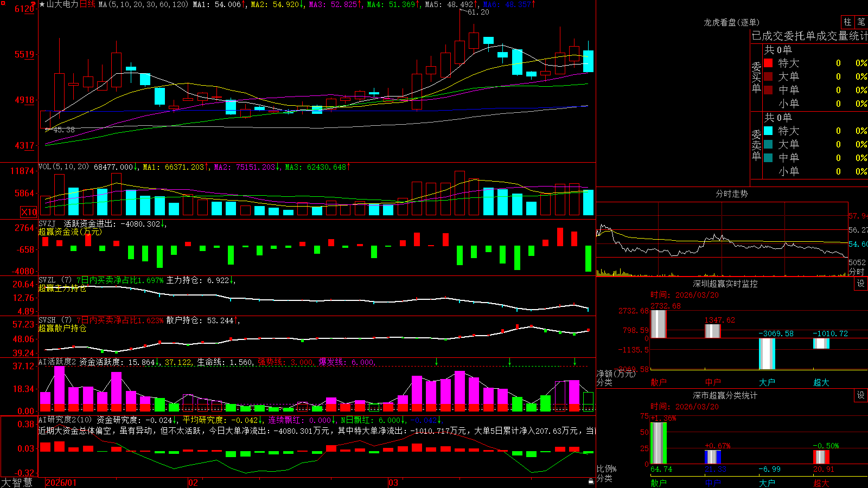This screenshot has width=868, height=488.
Task: Click the 小单 row under 委卖单
Action: coord(815,171)
